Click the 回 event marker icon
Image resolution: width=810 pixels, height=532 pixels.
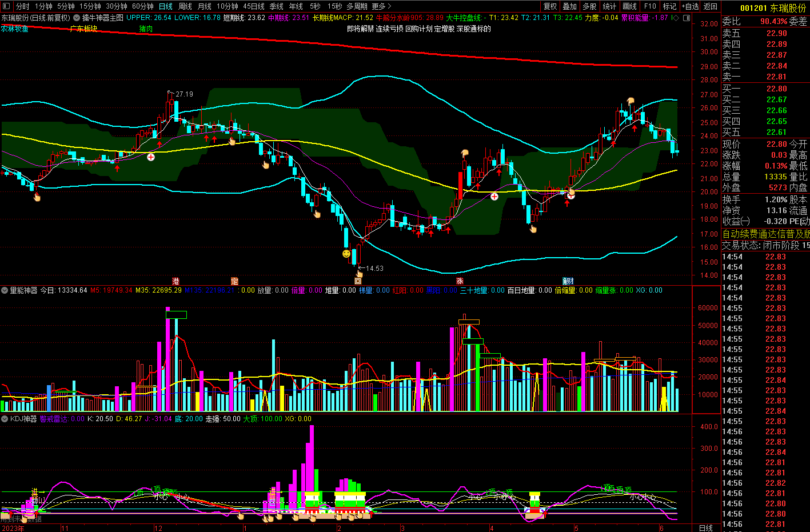(358, 281)
